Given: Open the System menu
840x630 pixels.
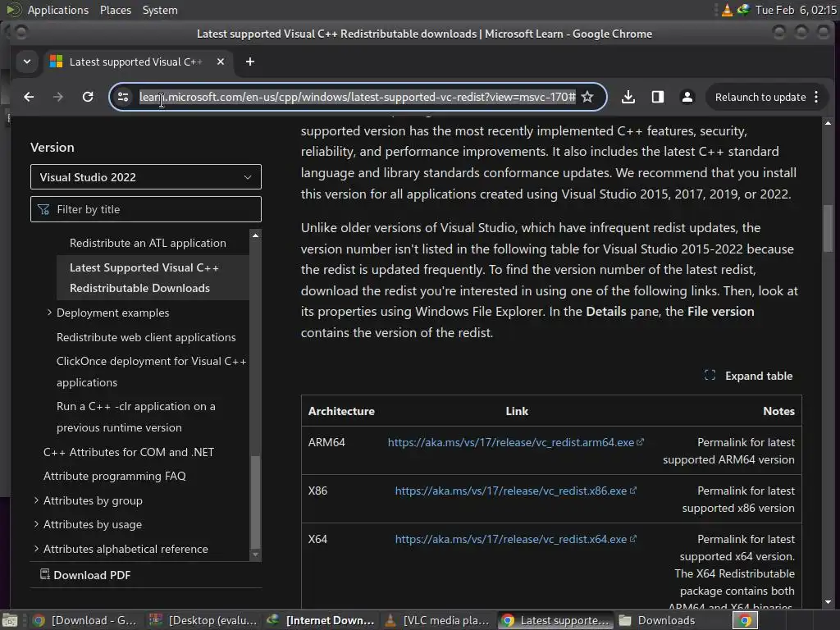Looking at the screenshot, I should click(160, 10).
